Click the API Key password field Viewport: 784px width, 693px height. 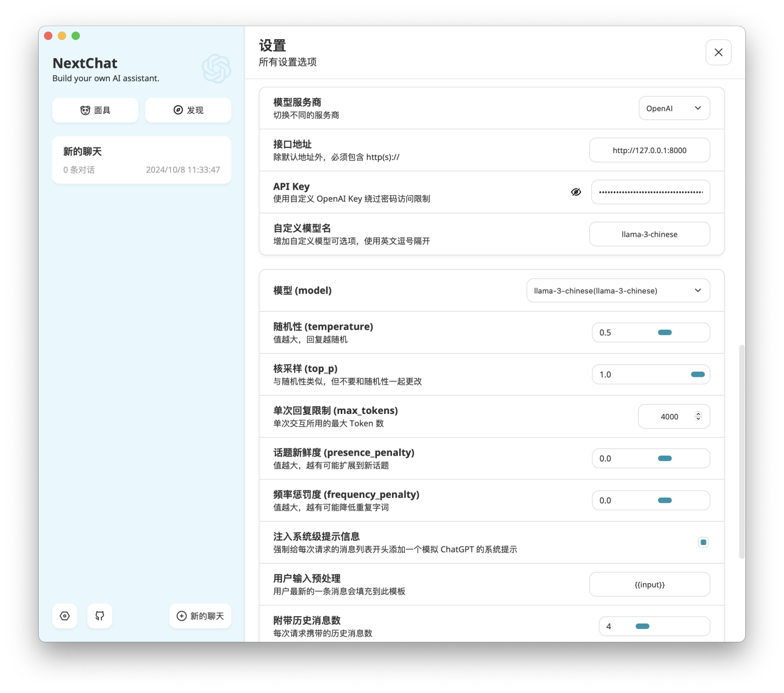pos(650,192)
